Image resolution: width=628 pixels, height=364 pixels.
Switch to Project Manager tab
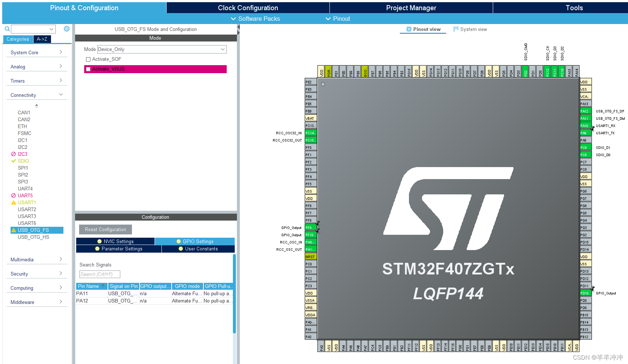point(411,8)
